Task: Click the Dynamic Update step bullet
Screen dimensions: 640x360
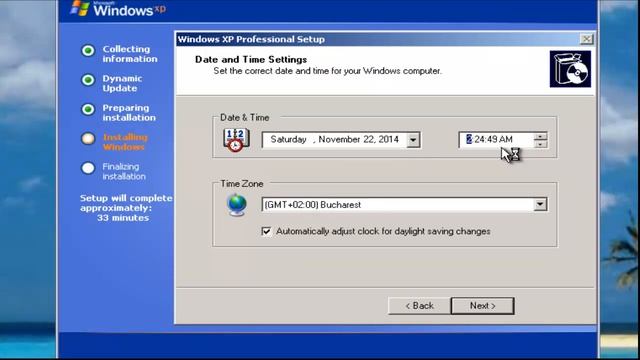Action: tap(88, 80)
